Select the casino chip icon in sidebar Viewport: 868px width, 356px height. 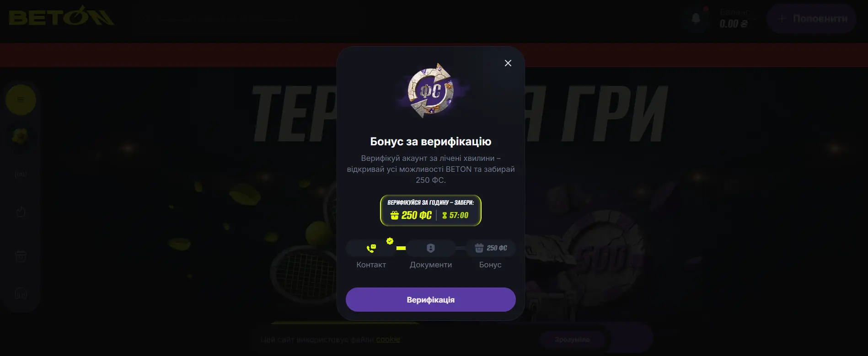click(x=21, y=136)
